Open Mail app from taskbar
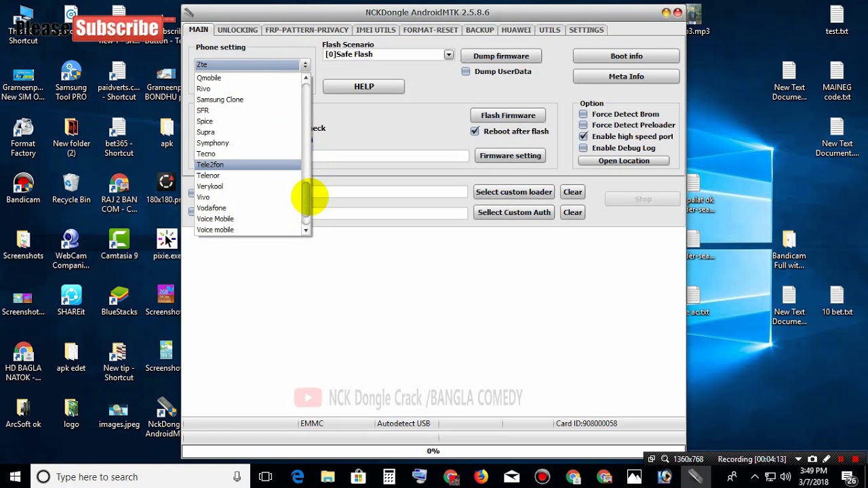 pos(511,476)
